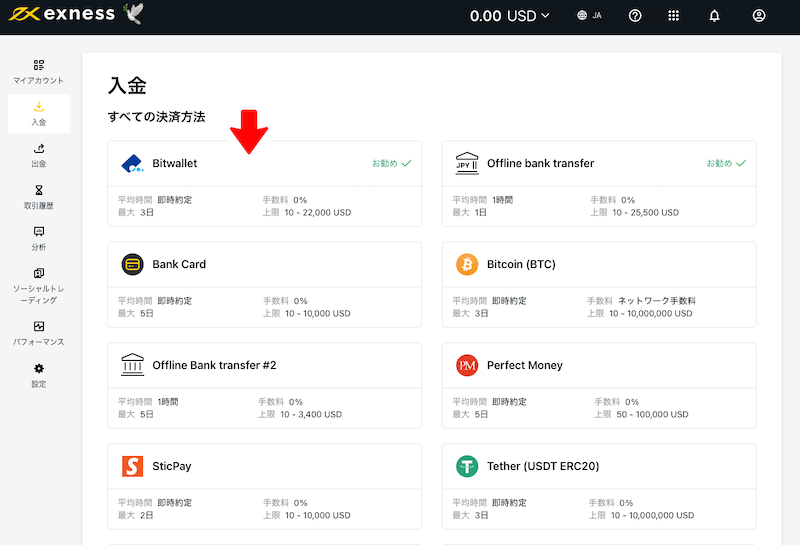Choose Offline Bank transfer #2
Image resolution: width=800 pixels, height=545 pixels.
tap(264, 385)
